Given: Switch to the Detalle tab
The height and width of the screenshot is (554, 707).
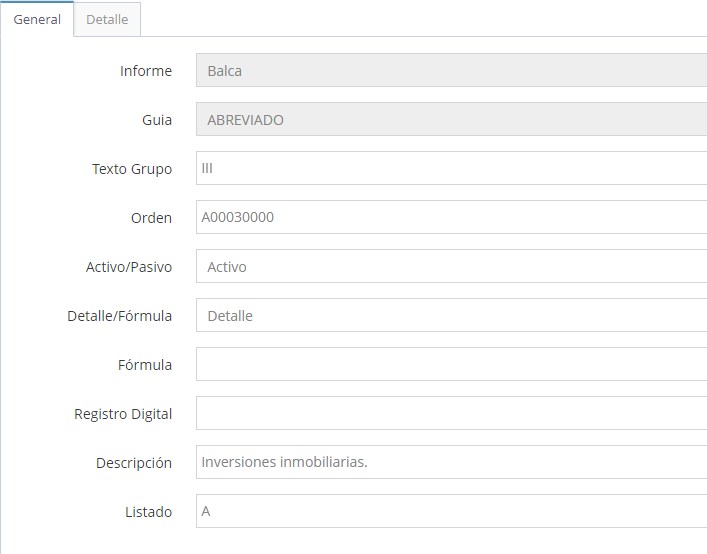Looking at the screenshot, I should 107,19.
